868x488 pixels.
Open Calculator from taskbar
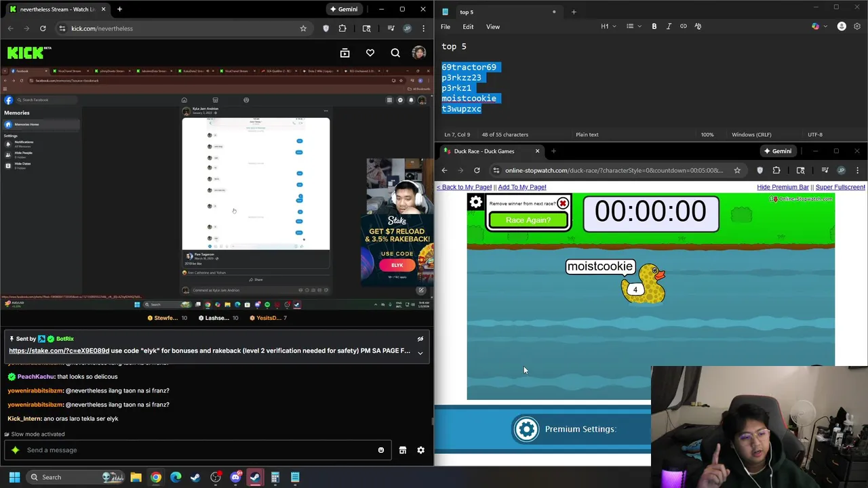tap(275, 477)
